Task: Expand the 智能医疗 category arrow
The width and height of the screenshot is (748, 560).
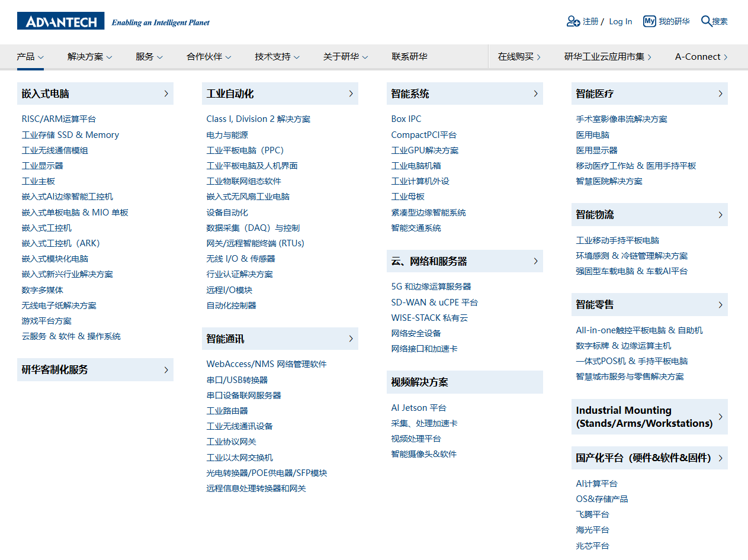Action: pos(721,94)
